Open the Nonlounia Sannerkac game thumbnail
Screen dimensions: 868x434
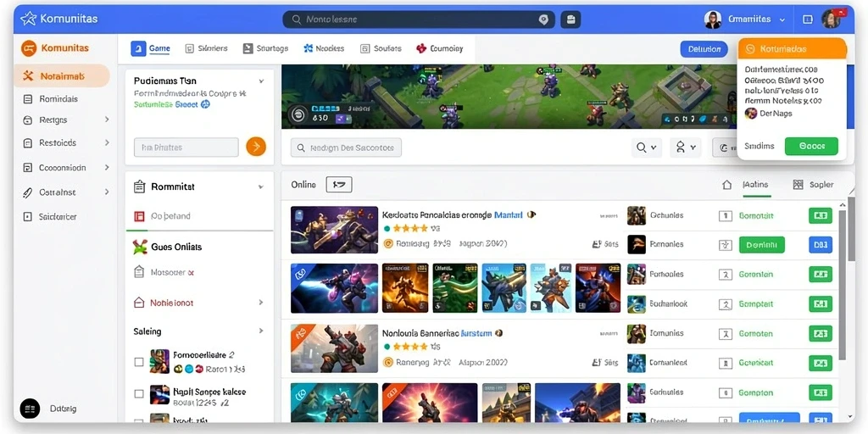(x=334, y=348)
